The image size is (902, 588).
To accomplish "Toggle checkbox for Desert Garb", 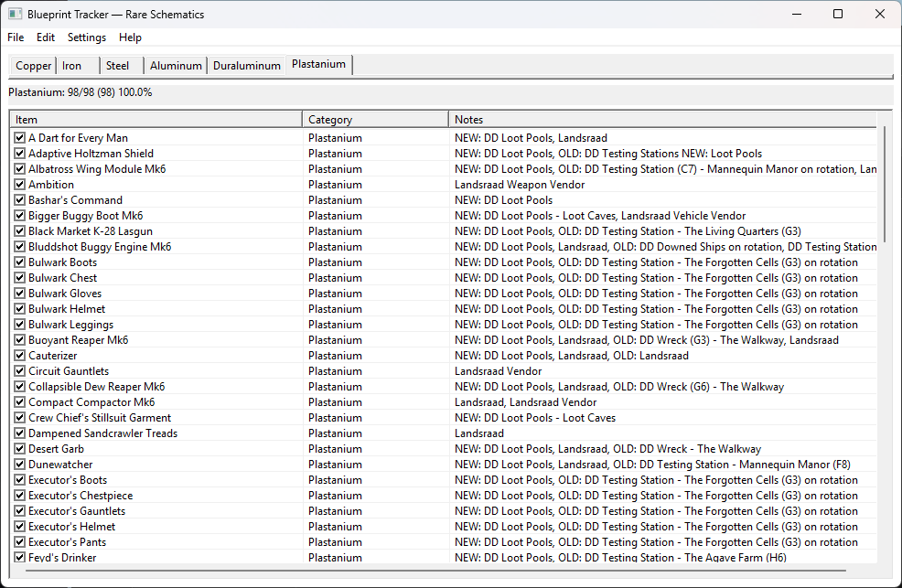I will [19, 449].
